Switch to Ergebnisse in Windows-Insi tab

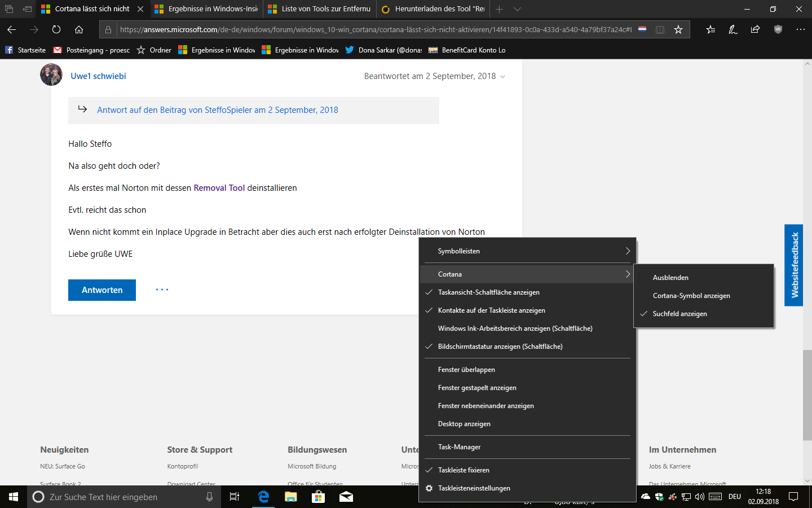pos(206,9)
